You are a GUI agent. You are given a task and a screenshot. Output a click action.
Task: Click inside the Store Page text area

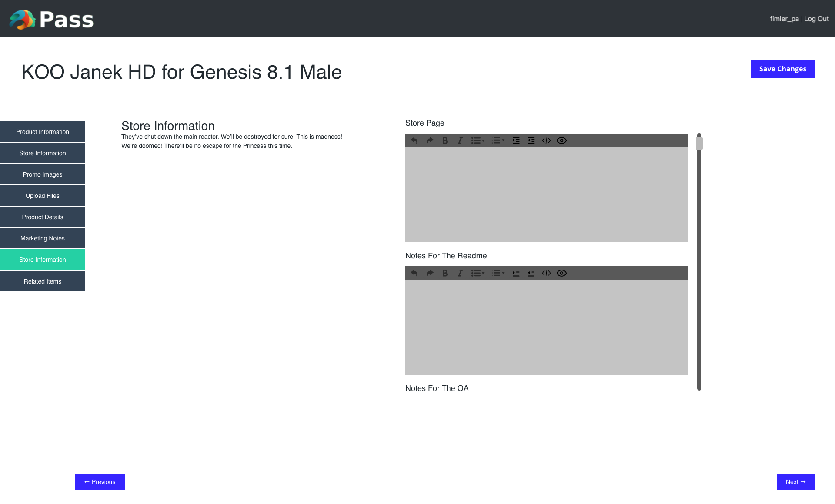coord(546,195)
